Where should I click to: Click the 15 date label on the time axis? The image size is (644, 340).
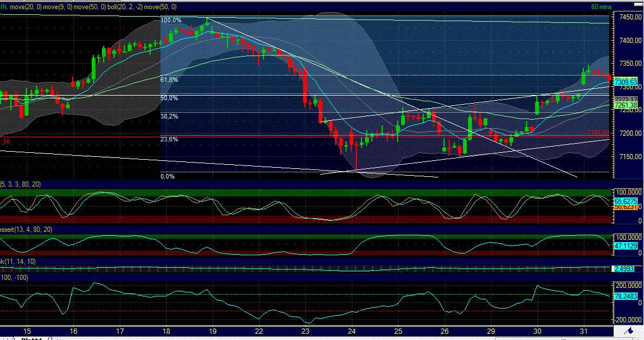click(27, 331)
